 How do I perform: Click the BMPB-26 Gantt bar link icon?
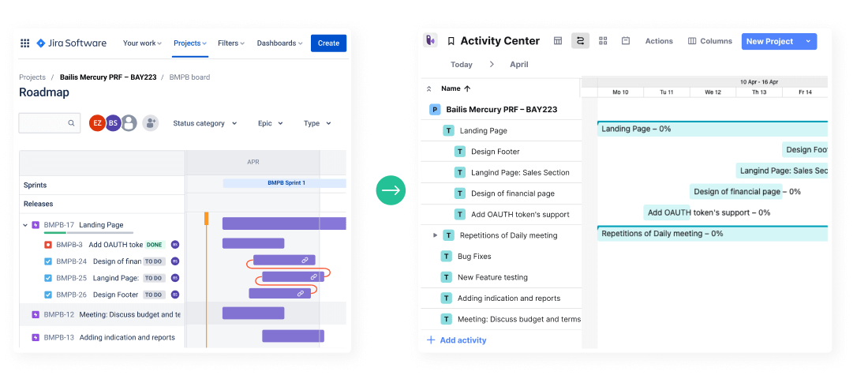(x=300, y=293)
